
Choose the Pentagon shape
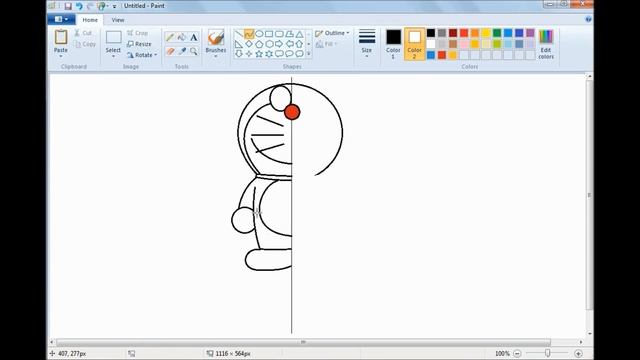pyautogui.click(x=259, y=44)
